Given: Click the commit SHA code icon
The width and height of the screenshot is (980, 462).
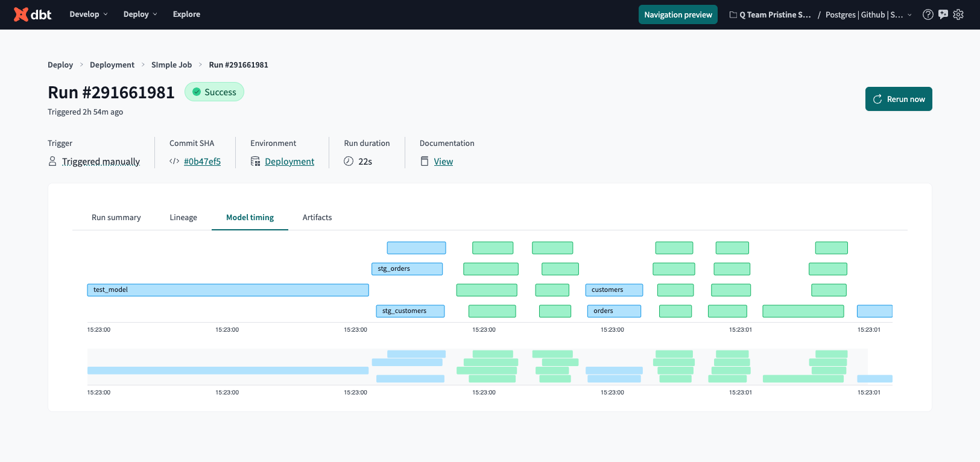Looking at the screenshot, I should pos(174,161).
